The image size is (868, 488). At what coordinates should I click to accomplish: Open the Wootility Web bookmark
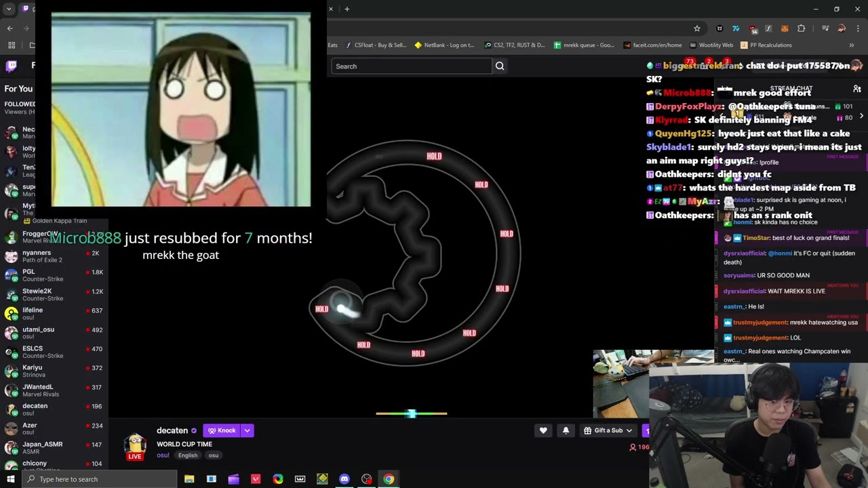coord(711,45)
